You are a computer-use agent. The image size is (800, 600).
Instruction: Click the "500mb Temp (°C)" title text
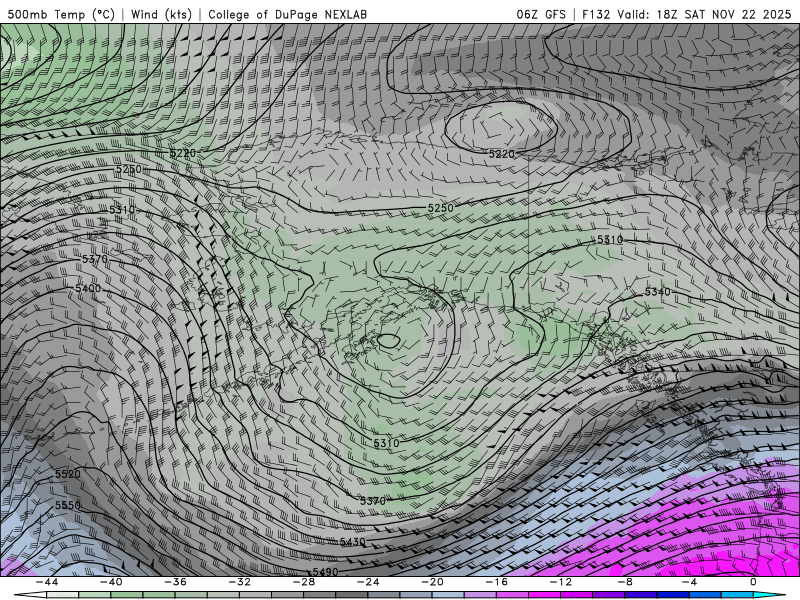click(x=61, y=14)
